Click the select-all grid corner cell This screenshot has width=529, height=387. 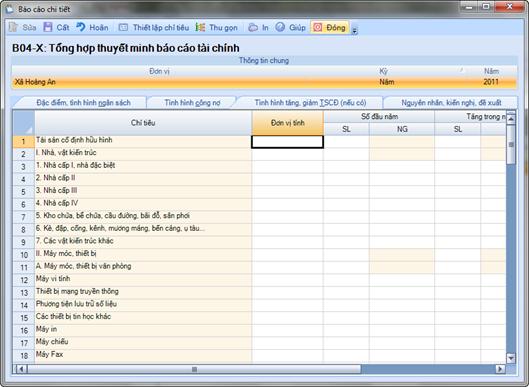[x=24, y=123]
